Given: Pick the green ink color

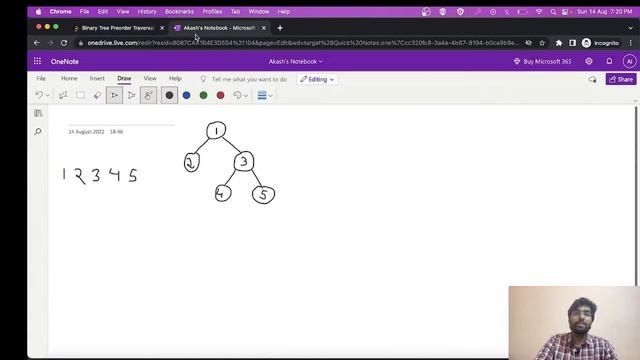Looking at the screenshot, I should point(203,96).
